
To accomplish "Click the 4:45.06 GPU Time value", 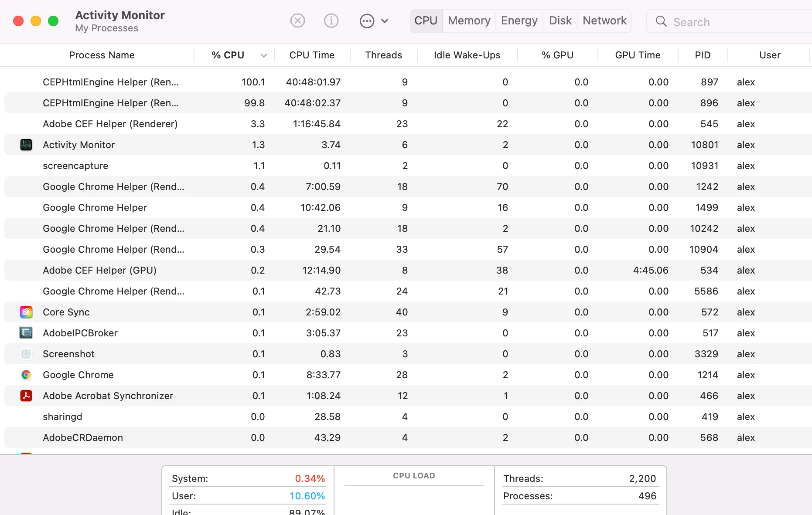I will point(651,270).
